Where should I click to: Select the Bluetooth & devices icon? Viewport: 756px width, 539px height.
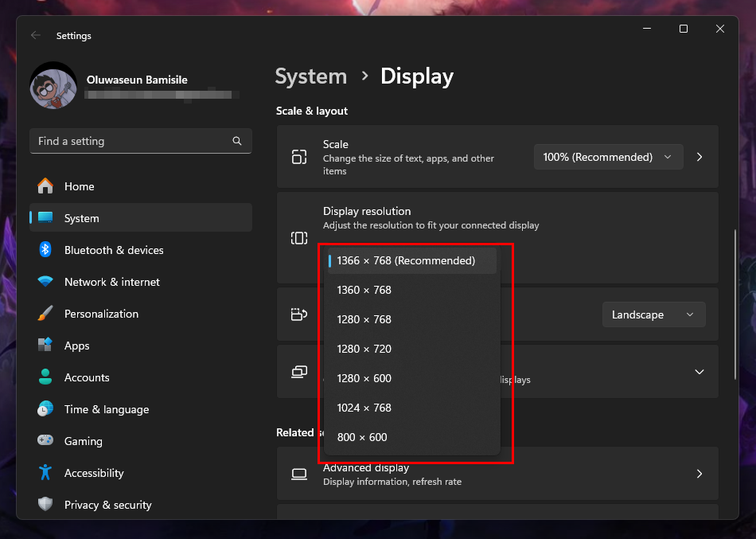pos(45,250)
